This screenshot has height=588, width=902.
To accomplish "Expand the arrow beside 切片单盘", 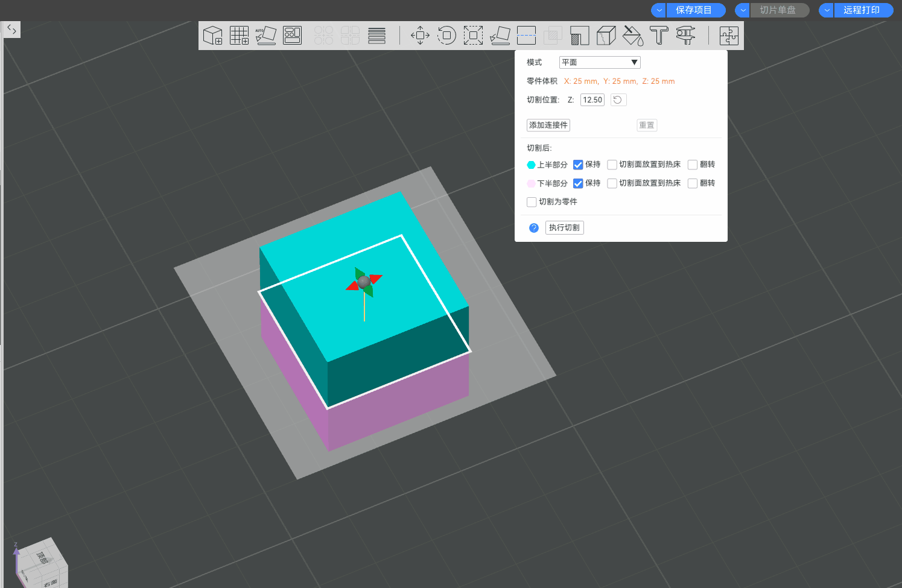I will pyautogui.click(x=743, y=10).
